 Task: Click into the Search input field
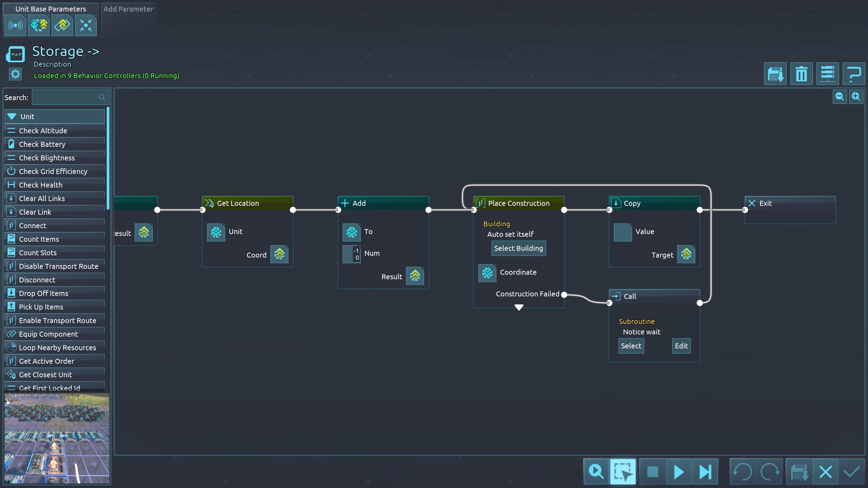point(66,97)
